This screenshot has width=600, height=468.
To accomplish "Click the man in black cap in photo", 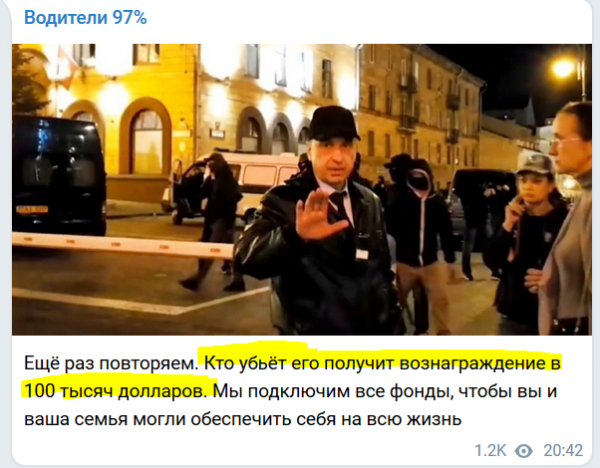I will (x=318, y=222).
